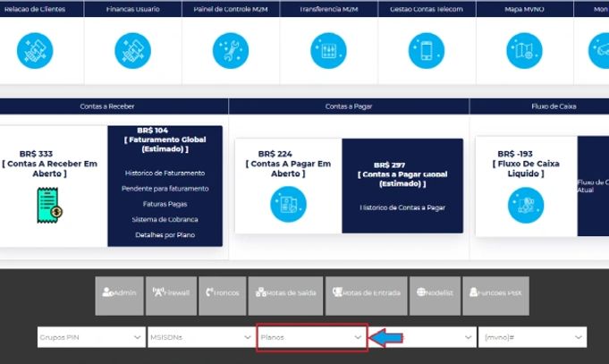Click the blue icon under Contas A Pagar Em Aberto
The width and height of the screenshot is (609, 364).
coord(288,204)
